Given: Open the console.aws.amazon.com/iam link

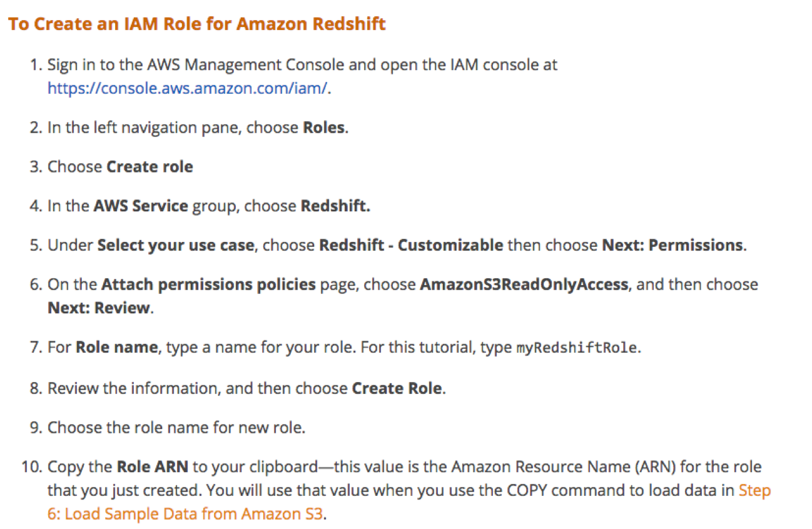Looking at the screenshot, I should pyautogui.click(x=187, y=89).
